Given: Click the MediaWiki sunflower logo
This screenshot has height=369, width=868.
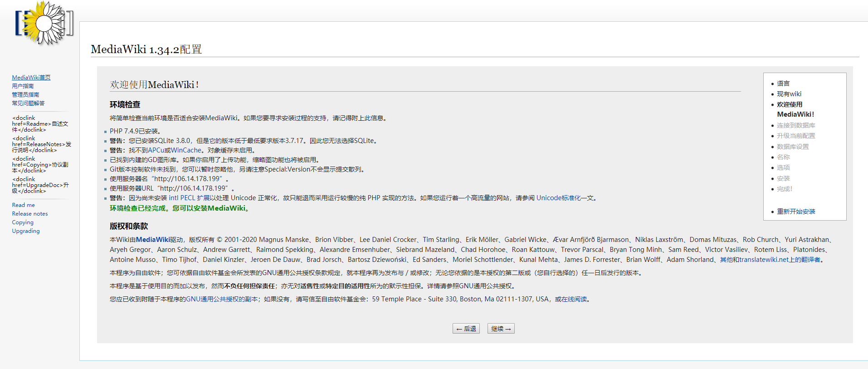Looking at the screenshot, I should 44,24.
